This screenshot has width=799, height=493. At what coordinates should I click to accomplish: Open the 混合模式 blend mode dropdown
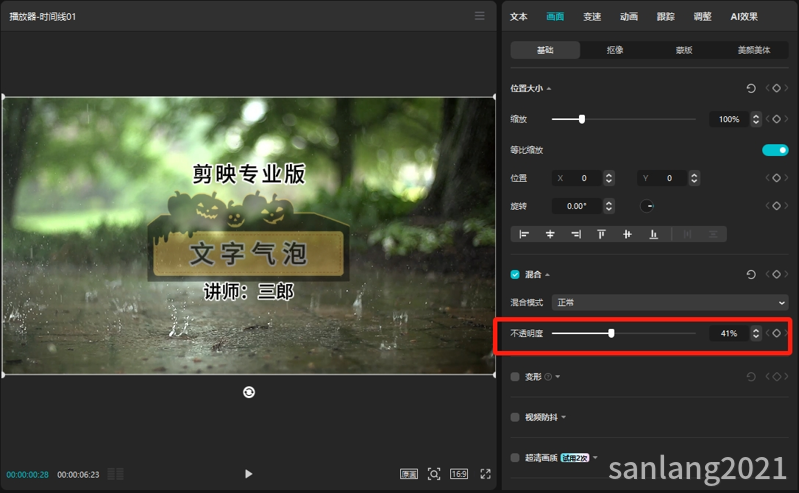click(670, 302)
